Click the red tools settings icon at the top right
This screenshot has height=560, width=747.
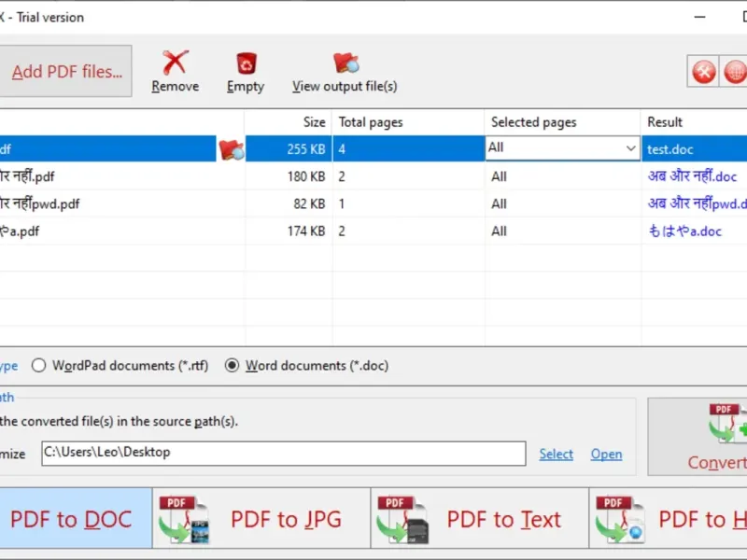[704, 72]
